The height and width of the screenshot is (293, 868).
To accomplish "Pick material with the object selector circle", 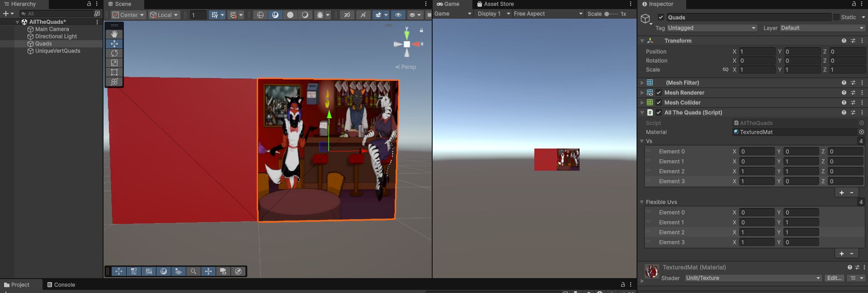I will click(x=861, y=132).
